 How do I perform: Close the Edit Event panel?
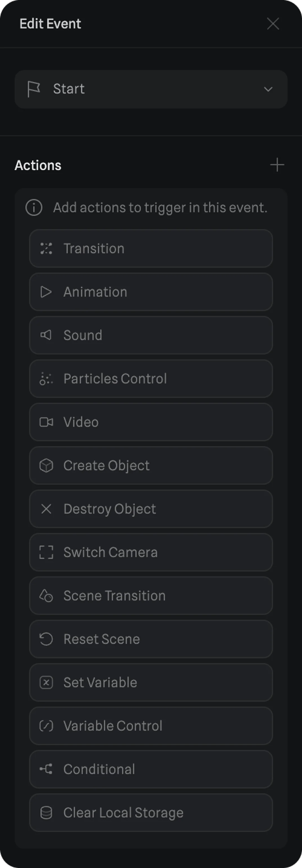pyautogui.click(x=273, y=24)
